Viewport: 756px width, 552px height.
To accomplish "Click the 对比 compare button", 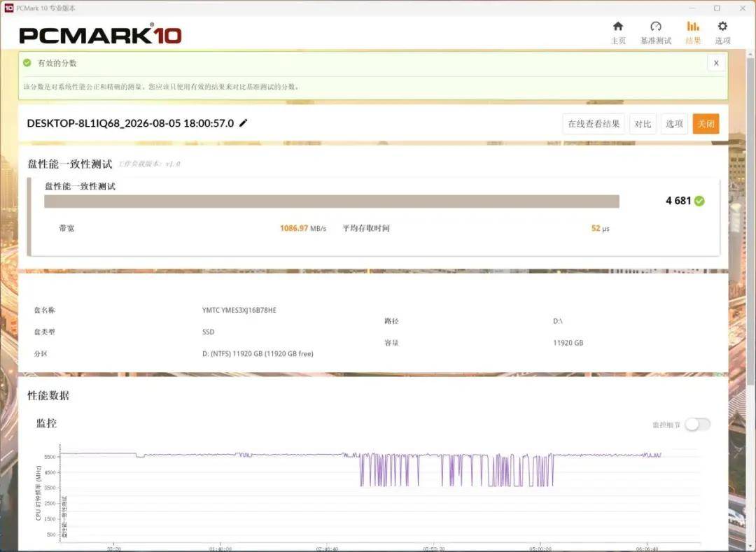I will coord(643,124).
